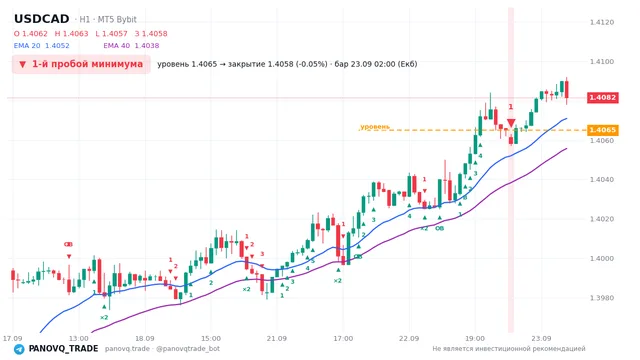Image resolution: width=640 pixels, height=360 pixels.
Task: Click the large red signal arrow on the chart
Action: point(511,123)
